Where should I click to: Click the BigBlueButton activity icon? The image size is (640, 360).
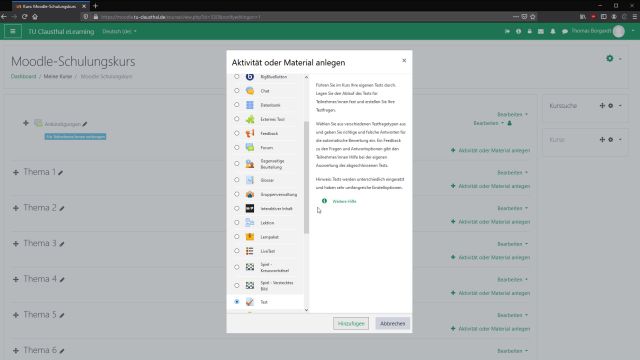tap(250, 76)
